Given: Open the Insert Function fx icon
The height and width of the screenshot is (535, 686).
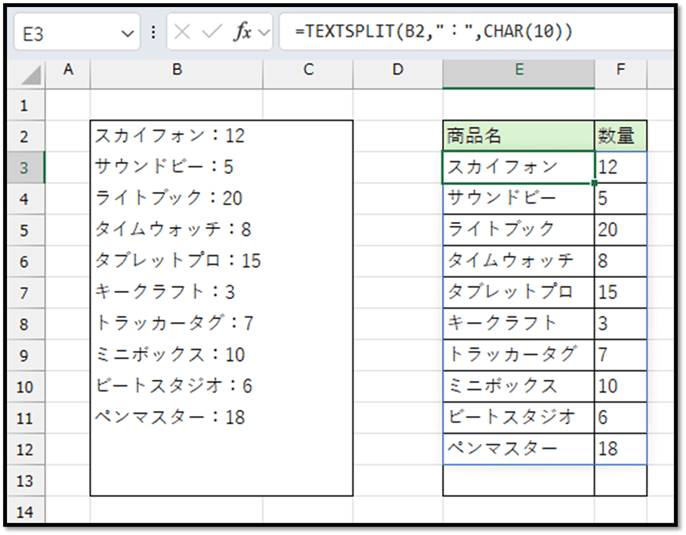Looking at the screenshot, I should click(242, 32).
